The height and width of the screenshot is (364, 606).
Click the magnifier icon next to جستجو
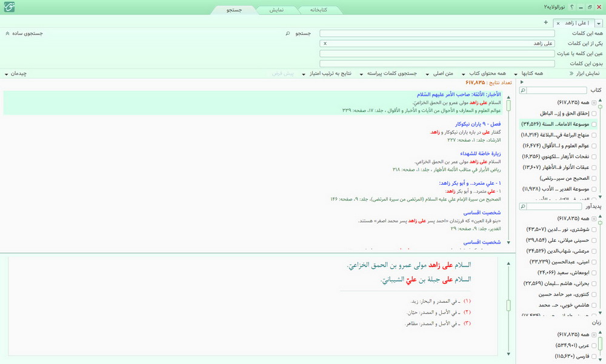tap(287, 34)
